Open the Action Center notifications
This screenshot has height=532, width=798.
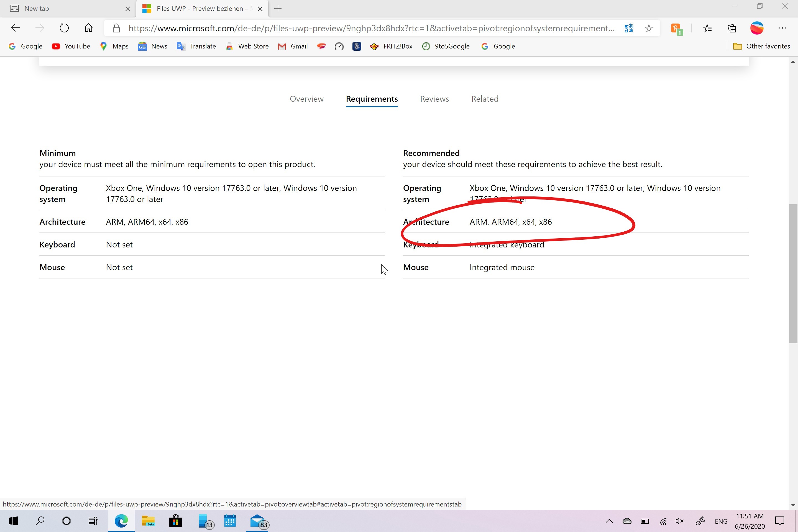tap(780, 521)
